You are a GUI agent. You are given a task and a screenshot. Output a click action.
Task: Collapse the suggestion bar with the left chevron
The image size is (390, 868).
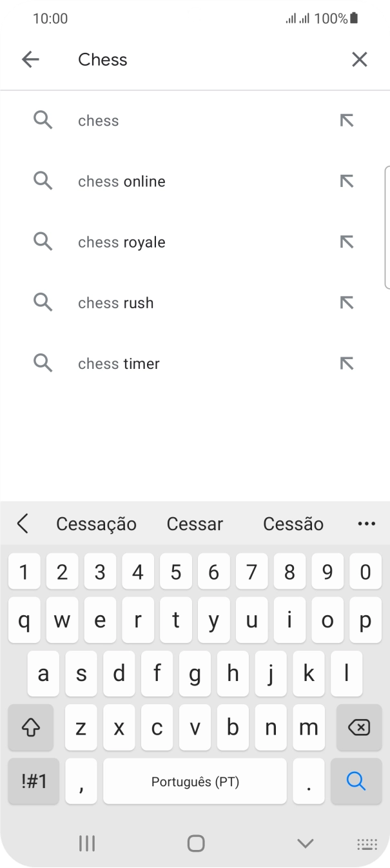pyautogui.click(x=23, y=524)
